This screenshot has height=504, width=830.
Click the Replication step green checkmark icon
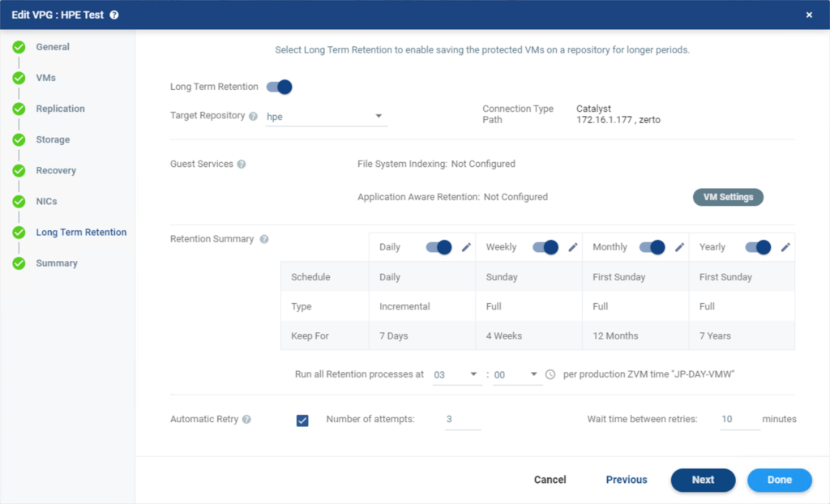click(19, 109)
